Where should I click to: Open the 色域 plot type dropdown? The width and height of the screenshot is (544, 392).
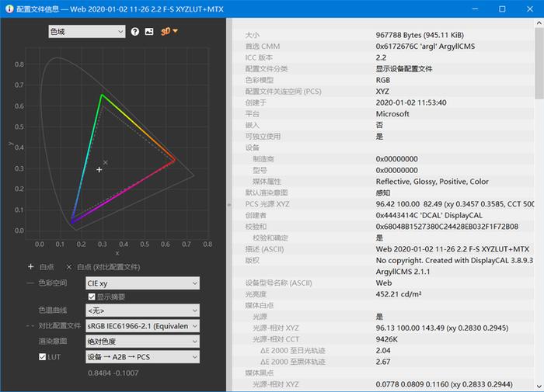pyautogui.click(x=87, y=32)
